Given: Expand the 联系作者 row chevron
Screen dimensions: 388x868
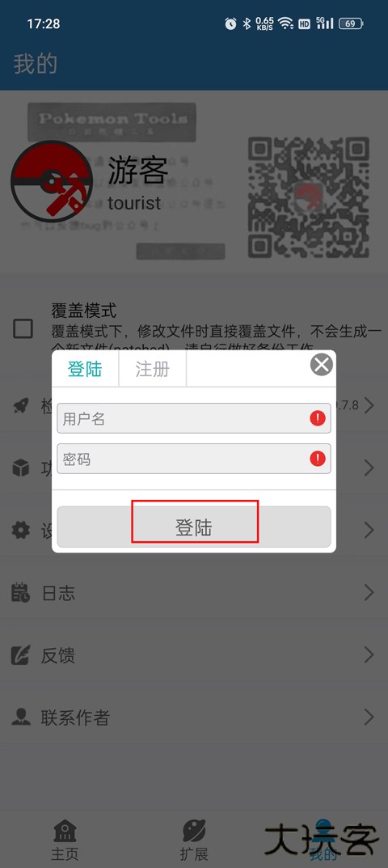Looking at the screenshot, I should 369,718.
